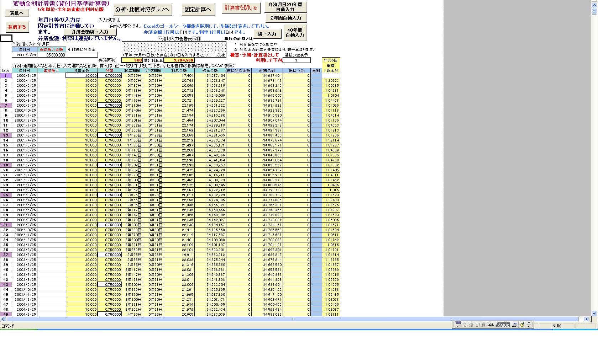Select the 年月日 cell showing 2000/2/29
Screen dimensions: 598x364
click(x=25, y=55)
